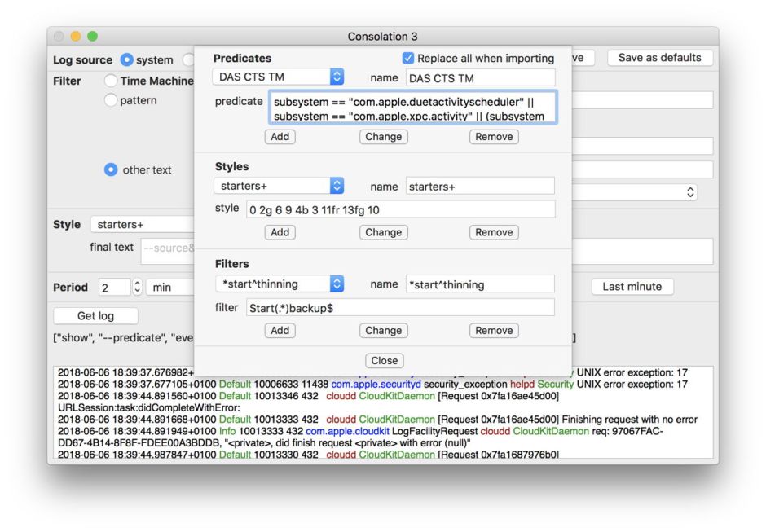Click Save as defaults button
The height and width of the screenshot is (532, 766).
(659, 58)
